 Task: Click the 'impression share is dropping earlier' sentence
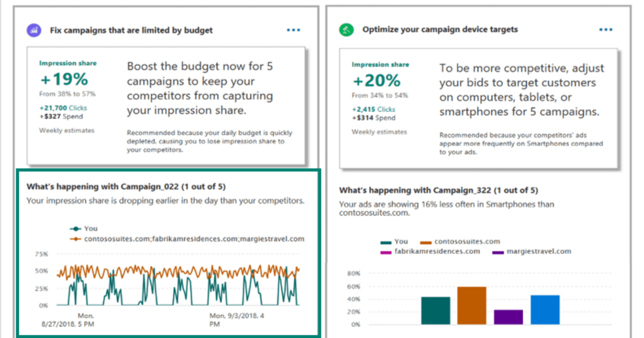(165, 200)
